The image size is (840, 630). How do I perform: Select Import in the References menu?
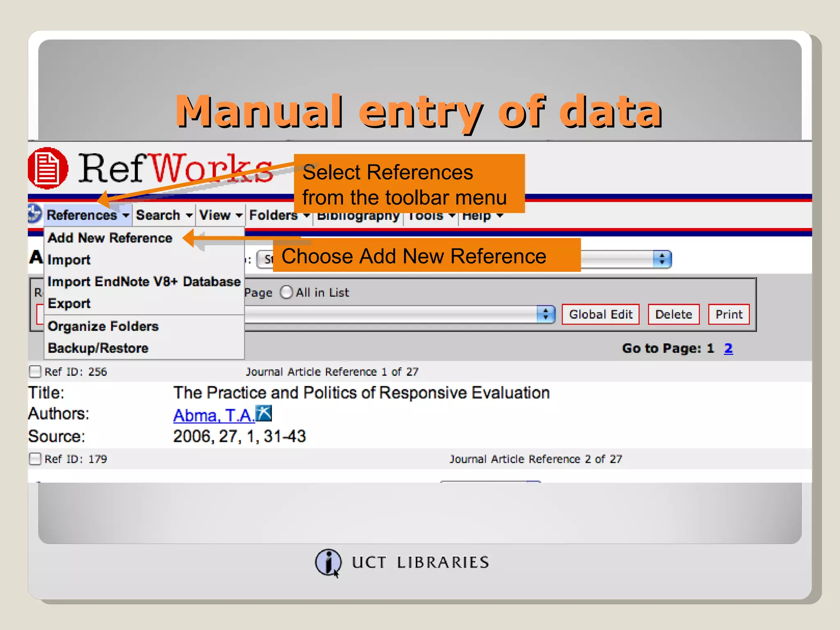click(69, 260)
